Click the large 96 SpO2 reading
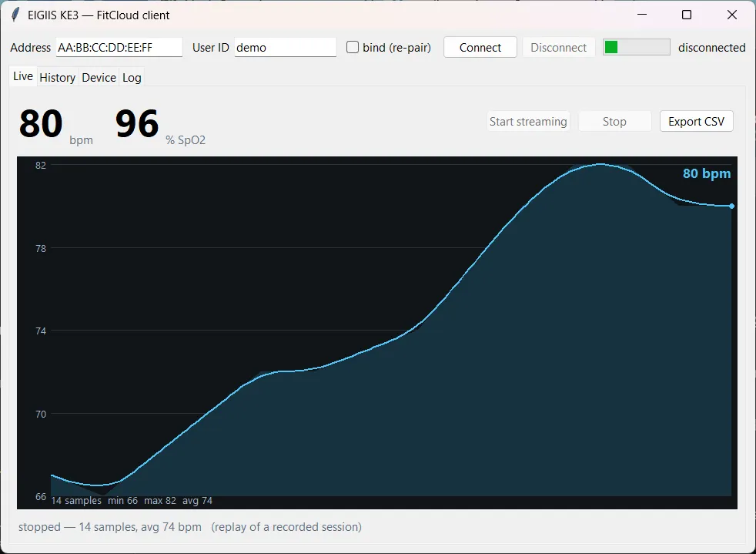The height and width of the screenshot is (554, 756). point(137,123)
